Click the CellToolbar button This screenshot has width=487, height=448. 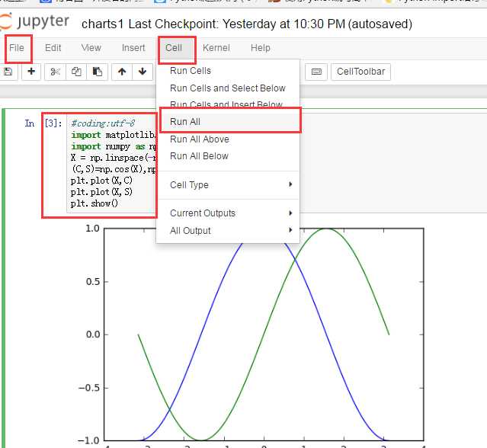point(360,72)
